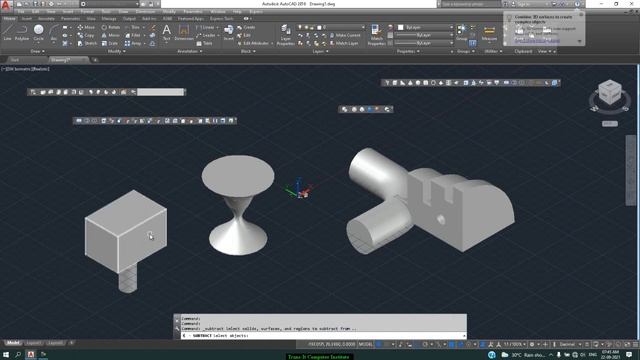The width and height of the screenshot is (640, 360).
Task: Open the workspace dropdown in title bar
Action: pyautogui.click(x=109, y=4)
